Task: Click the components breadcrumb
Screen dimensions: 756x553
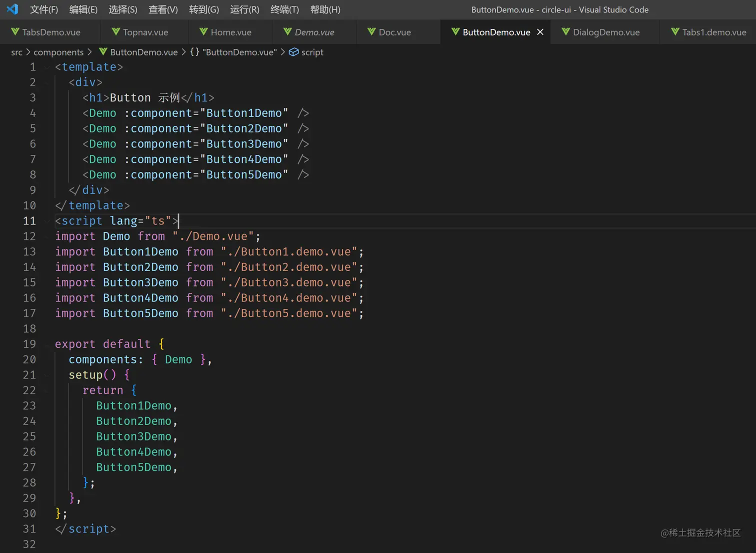Action: click(x=58, y=52)
